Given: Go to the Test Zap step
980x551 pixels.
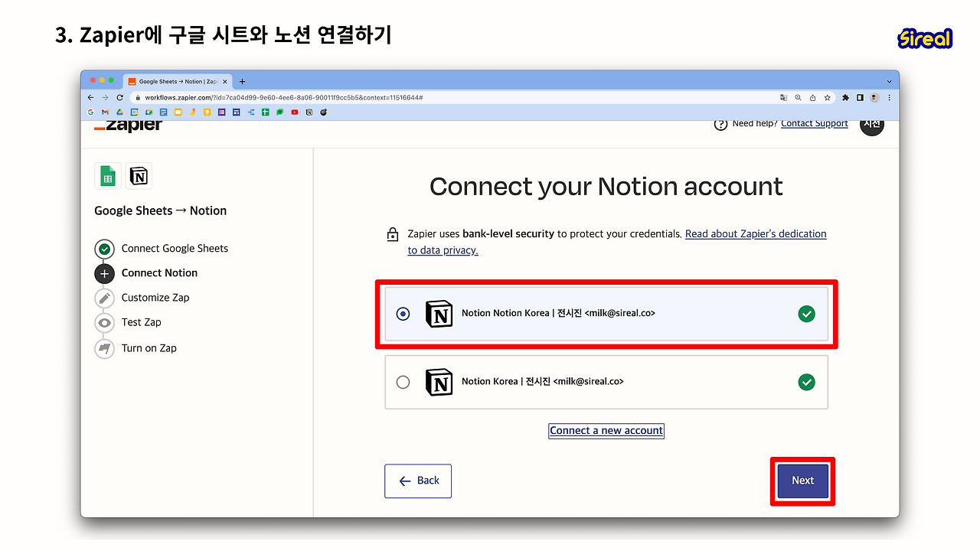Looking at the screenshot, I should click(x=128, y=322).
